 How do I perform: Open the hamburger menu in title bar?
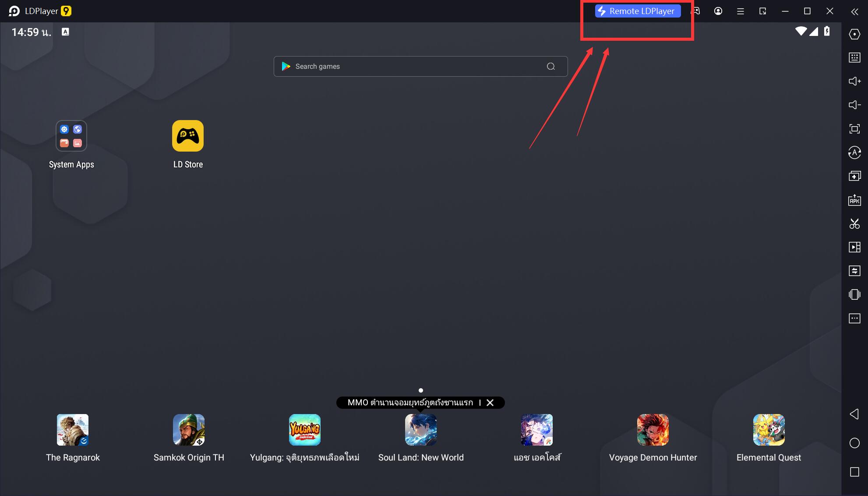740,11
